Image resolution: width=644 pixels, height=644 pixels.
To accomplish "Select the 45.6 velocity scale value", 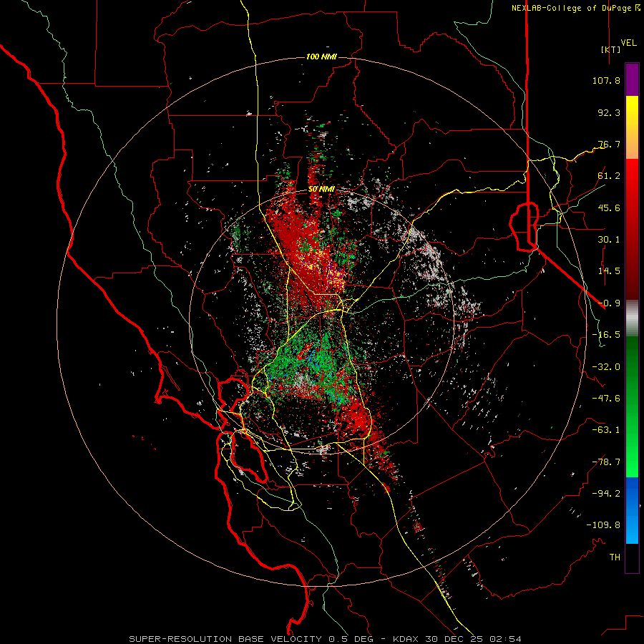I will 609,208.
